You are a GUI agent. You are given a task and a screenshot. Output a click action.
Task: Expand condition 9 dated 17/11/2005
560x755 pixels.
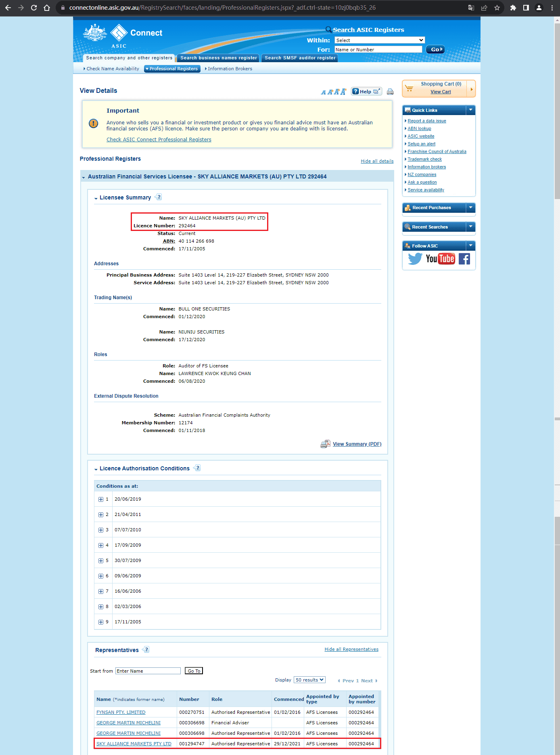coord(101,622)
